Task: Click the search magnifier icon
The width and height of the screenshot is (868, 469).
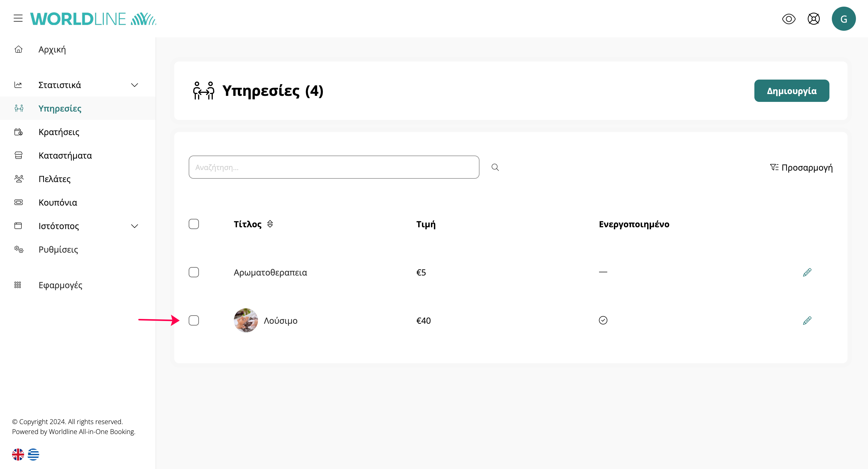Action: 495,168
